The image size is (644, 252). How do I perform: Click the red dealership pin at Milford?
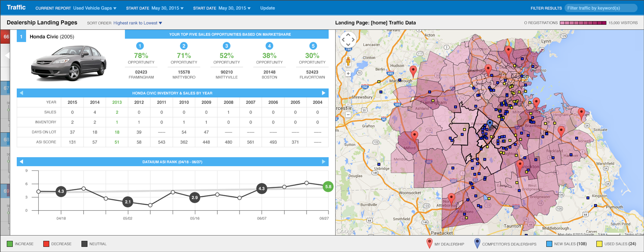414,137
